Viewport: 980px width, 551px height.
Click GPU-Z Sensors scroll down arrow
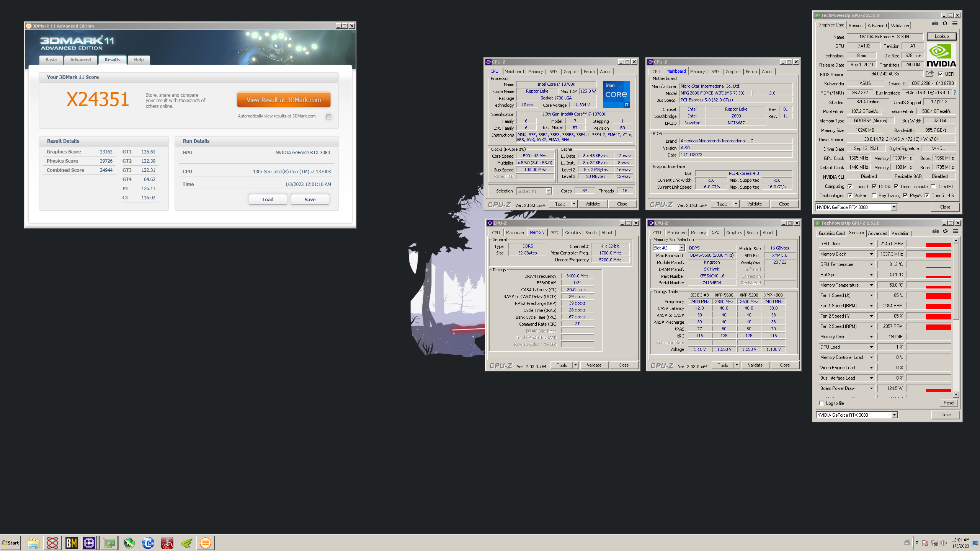(x=956, y=395)
